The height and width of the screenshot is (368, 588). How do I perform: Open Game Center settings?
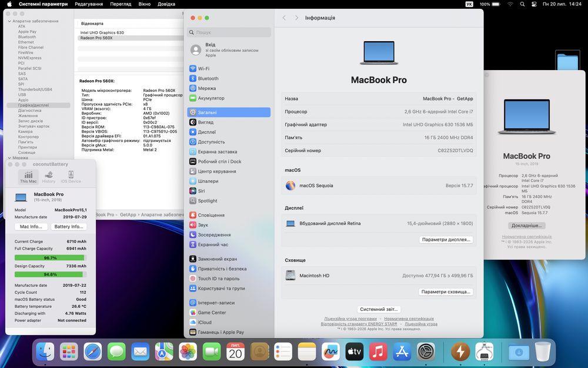(229, 313)
